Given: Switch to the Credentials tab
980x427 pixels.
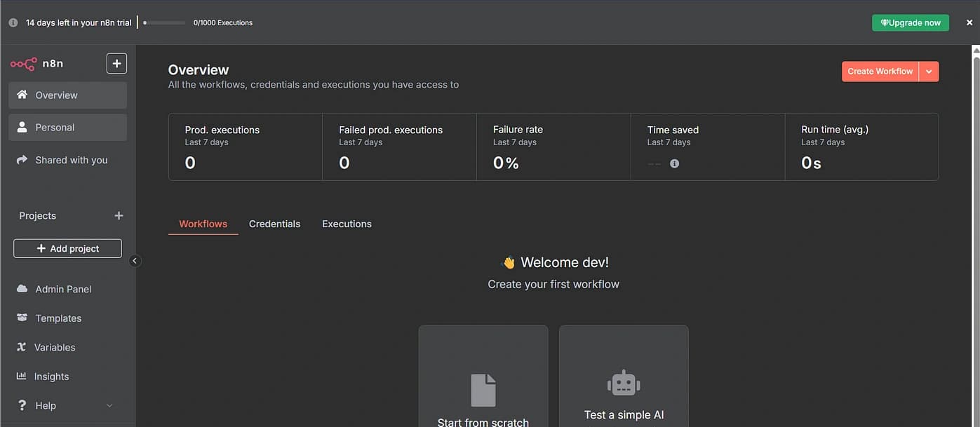Looking at the screenshot, I should 274,224.
